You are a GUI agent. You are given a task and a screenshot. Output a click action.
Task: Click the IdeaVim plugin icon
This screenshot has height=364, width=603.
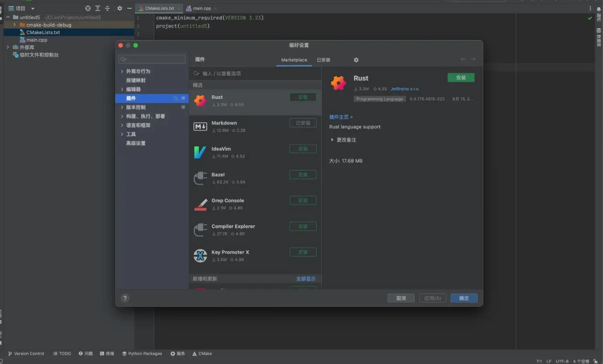(200, 152)
